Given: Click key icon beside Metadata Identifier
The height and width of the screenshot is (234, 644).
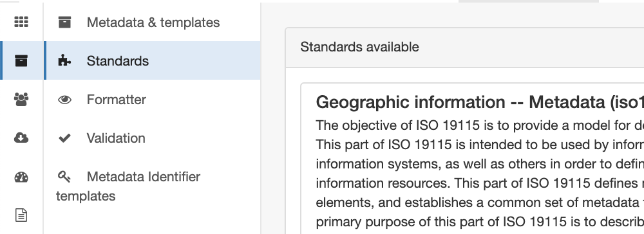Looking at the screenshot, I should [x=64, y=177].
